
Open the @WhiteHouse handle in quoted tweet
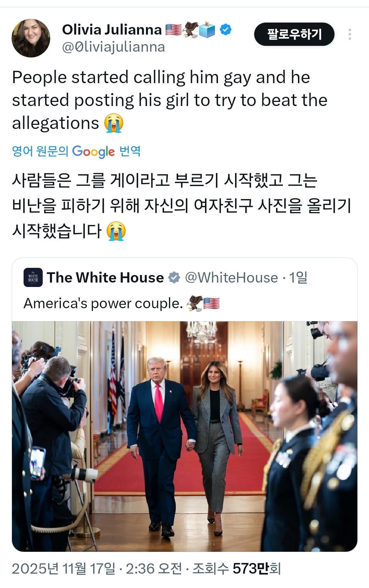click(231, 278)
